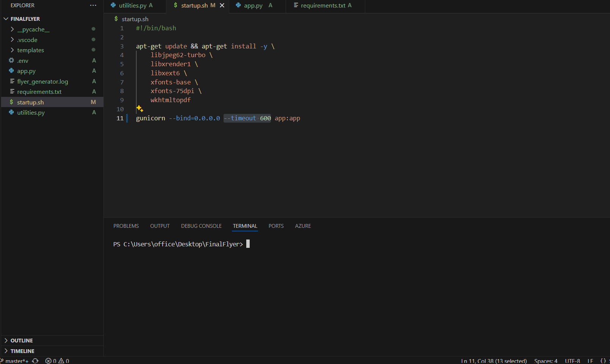Click the sparkle AI code action icon
Viewport: 610px width, 364px height.
(x=139, y=109)
